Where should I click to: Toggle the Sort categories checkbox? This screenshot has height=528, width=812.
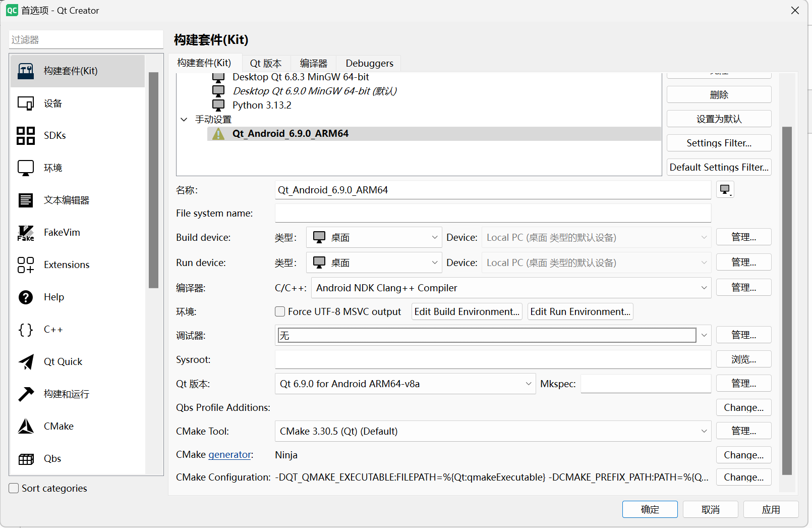(14, 488)
